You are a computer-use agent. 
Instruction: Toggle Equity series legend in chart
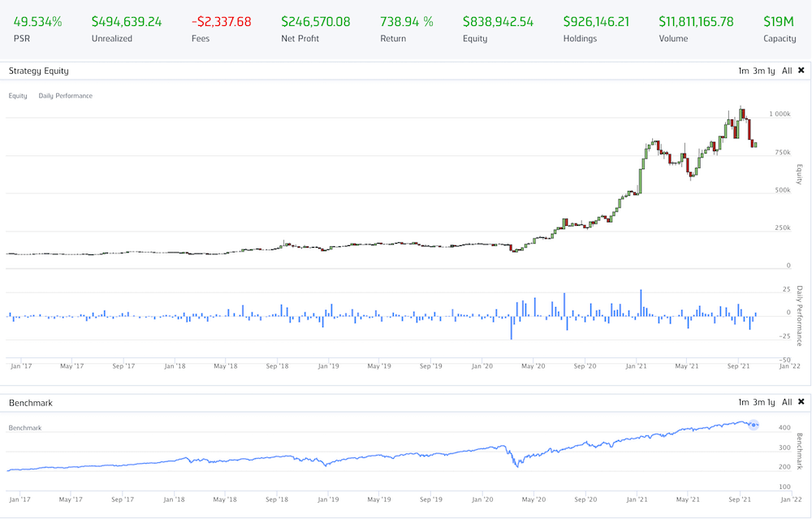point(18,96)
